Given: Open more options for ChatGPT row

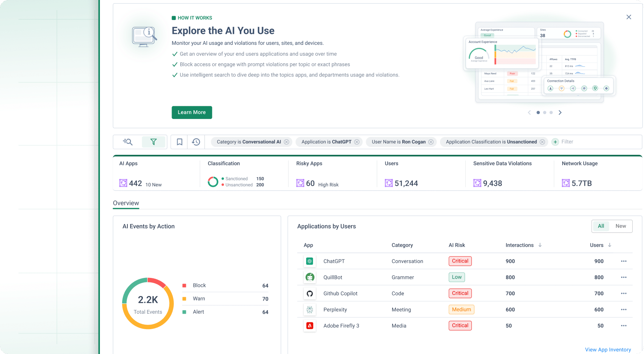Looking at the screenshot, I should click(624, 261).
